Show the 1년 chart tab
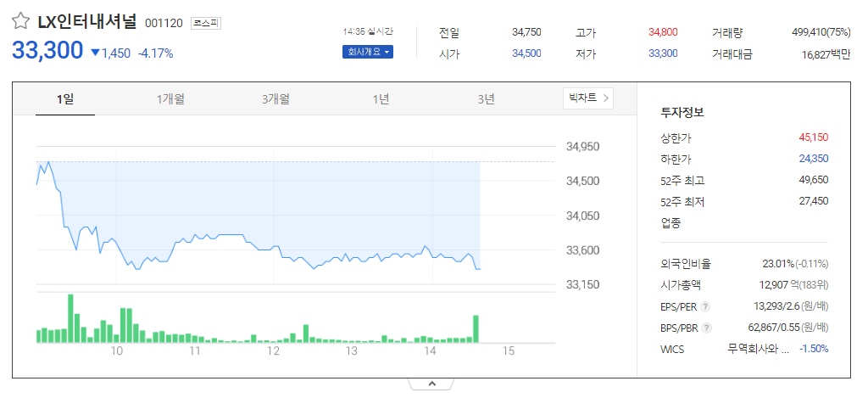Image resolution: width=868 pixels, height=398 pixels. tap(381, 99)
